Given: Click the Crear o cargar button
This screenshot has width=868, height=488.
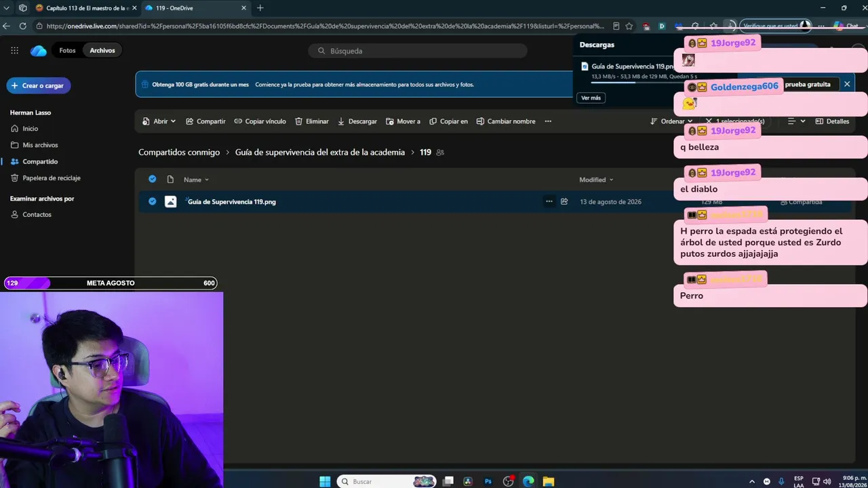Looking at the screenshot, I should click(39, 86).
